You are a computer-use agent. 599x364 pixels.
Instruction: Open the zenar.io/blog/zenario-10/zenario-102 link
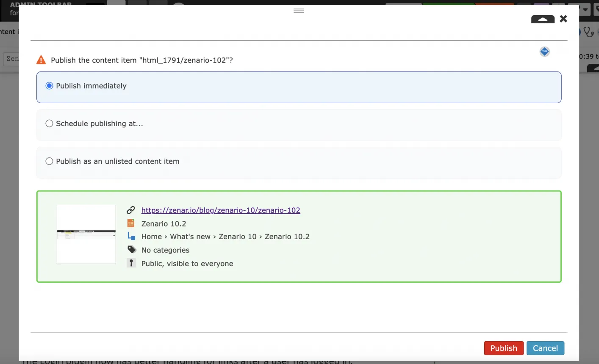221,210
